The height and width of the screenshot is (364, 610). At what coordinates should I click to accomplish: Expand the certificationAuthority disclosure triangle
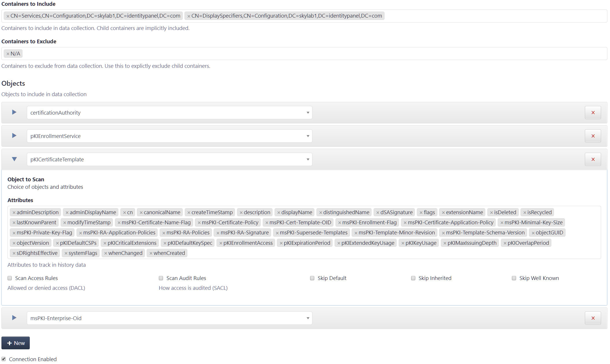(x=14, y=112)
